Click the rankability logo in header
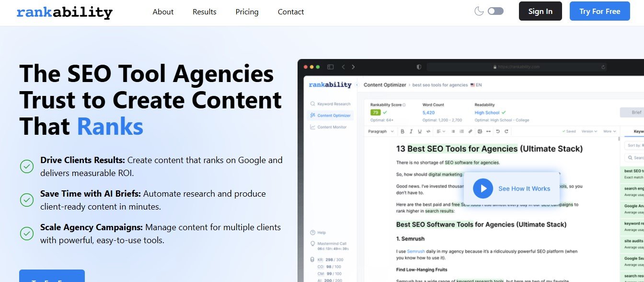This screenshot has height=282, width=644. [64, 12]
